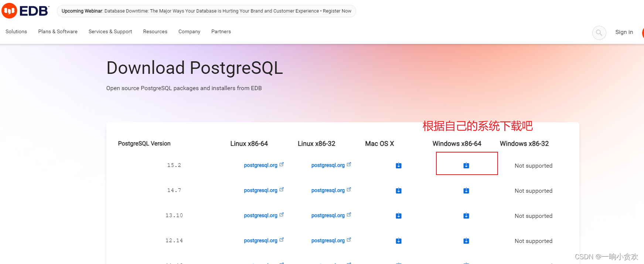Open postgresql.org link for 14.7 Linux x86-32
Screen dimensions: 644x264
coord(331,190)
